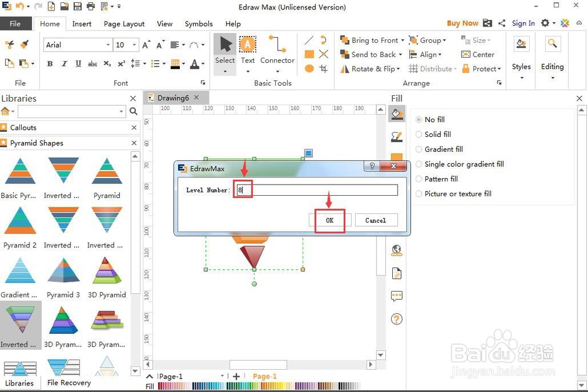Click the format painter brush

click(24, 45)
